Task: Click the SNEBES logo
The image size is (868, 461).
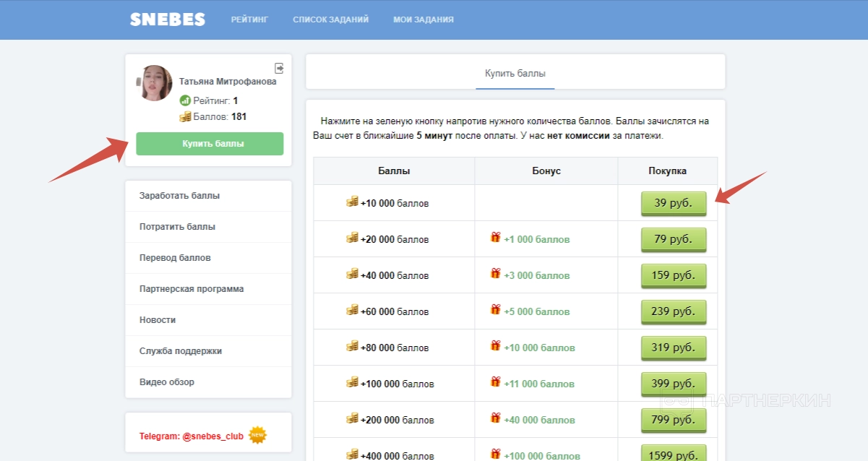Action: [168, 20]
